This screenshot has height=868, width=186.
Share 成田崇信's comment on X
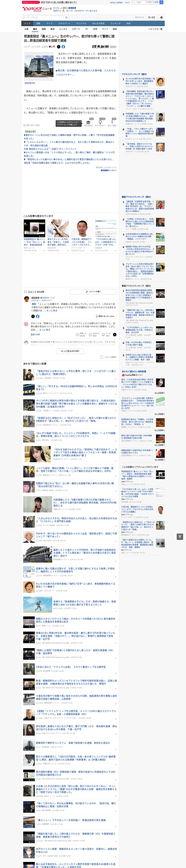[33, 316]
